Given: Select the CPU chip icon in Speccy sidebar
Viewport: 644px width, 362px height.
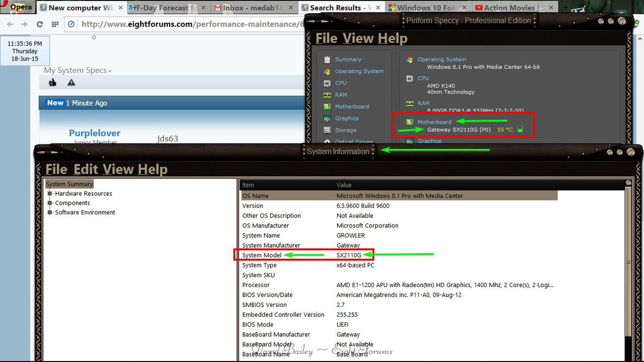Looking at the screenshot, I should tap(328, 83).
